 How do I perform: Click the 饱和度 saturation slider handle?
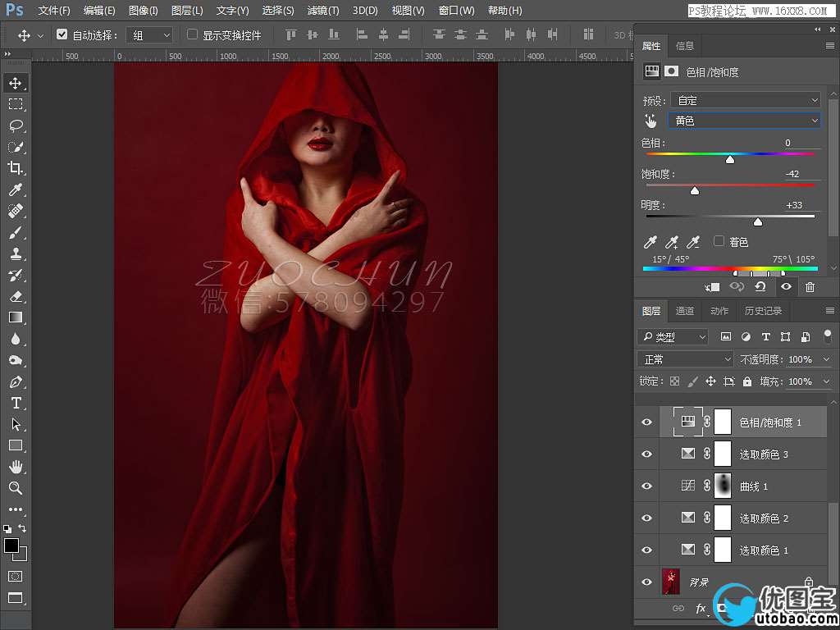[x=694, y=190]
